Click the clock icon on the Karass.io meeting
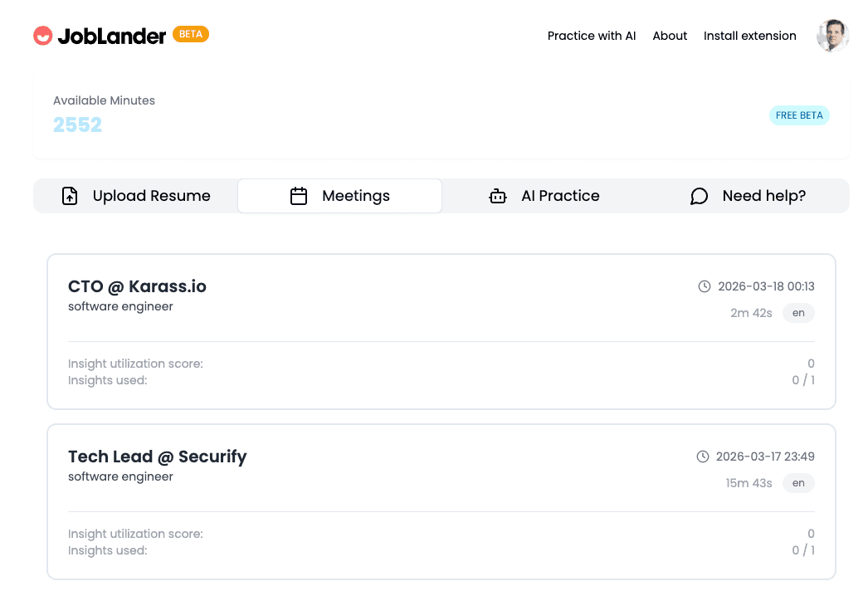 705,286
